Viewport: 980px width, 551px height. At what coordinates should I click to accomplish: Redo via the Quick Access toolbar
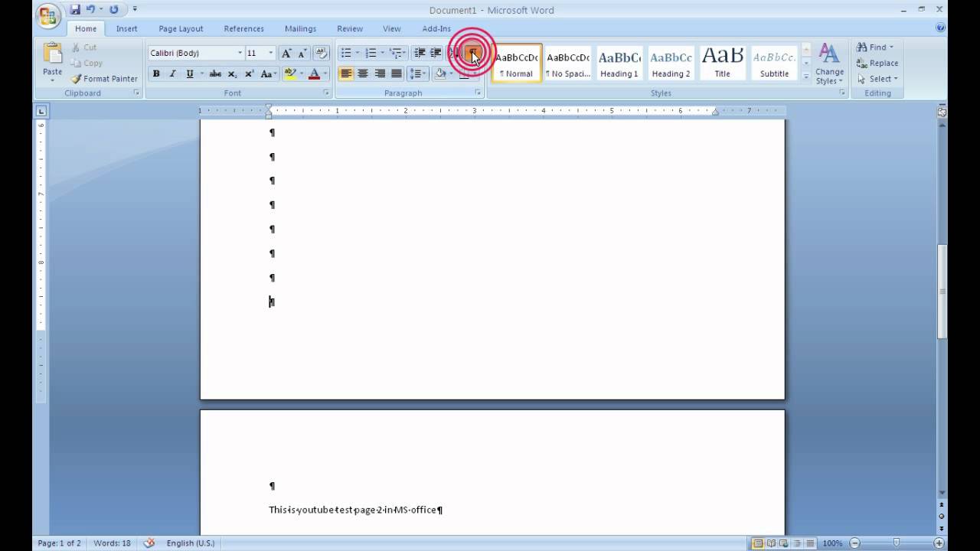tap(114, 10)
